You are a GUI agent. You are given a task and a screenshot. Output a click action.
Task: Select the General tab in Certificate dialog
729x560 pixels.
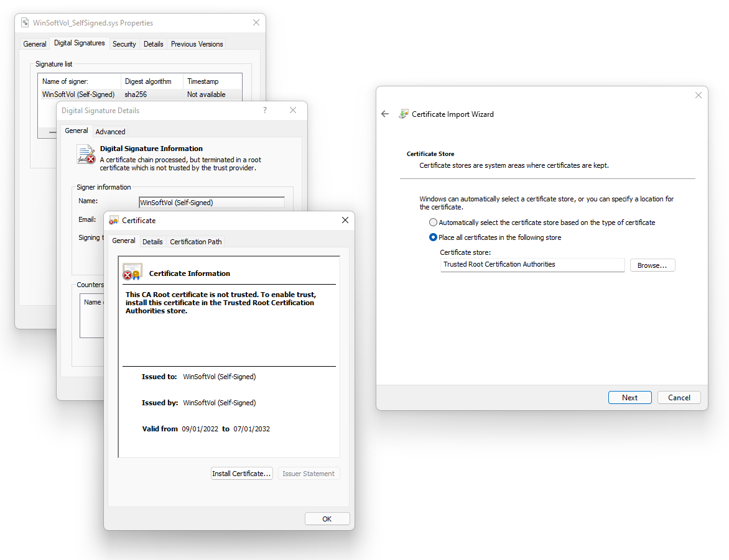[124, 241]
